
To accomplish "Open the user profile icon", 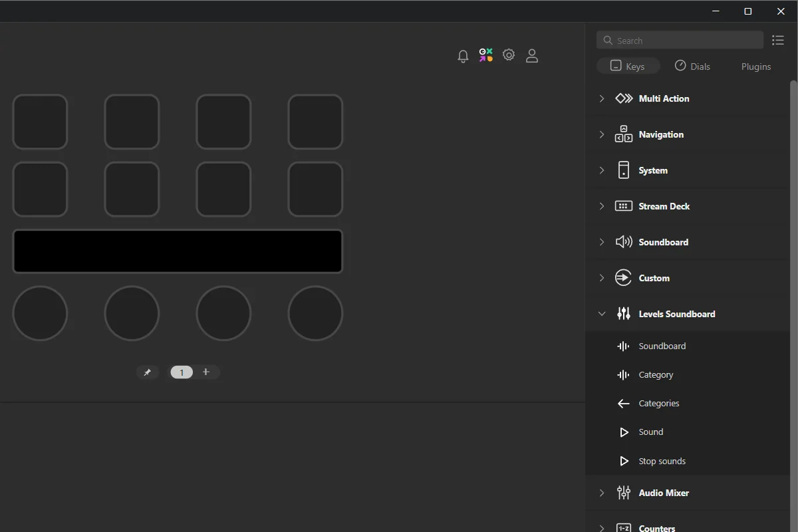I will pyautogui.click(x=532, y=56).
